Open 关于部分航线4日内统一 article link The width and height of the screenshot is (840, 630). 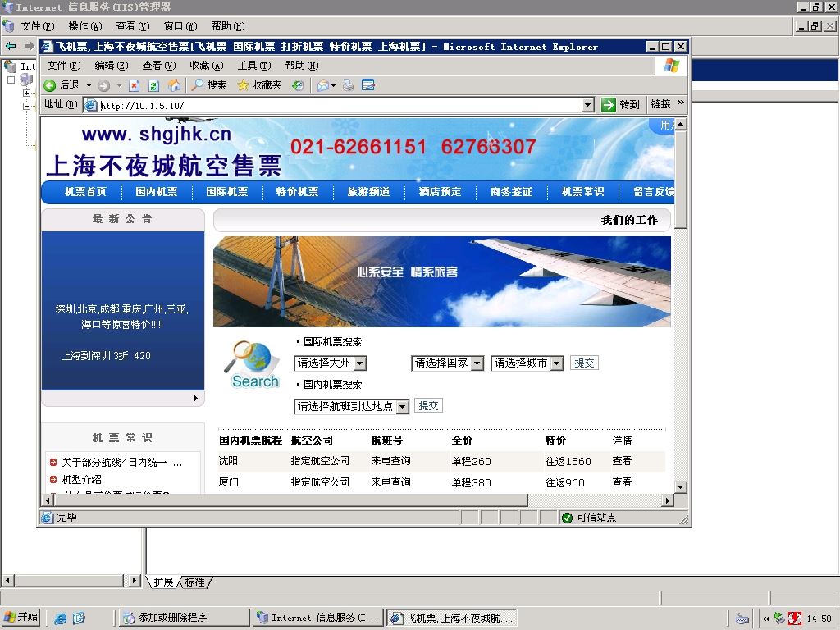[122, 463]
